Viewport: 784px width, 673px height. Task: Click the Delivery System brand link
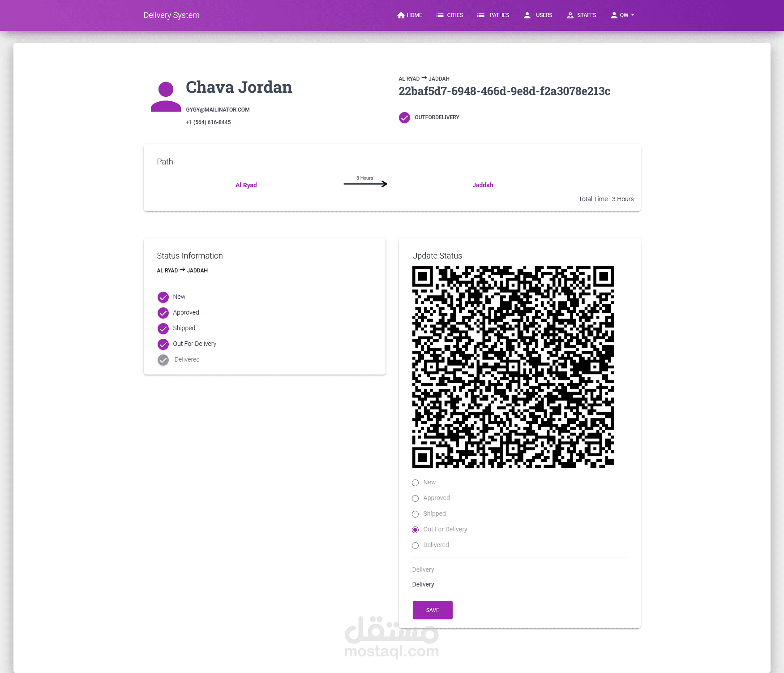tap(171, 15)
